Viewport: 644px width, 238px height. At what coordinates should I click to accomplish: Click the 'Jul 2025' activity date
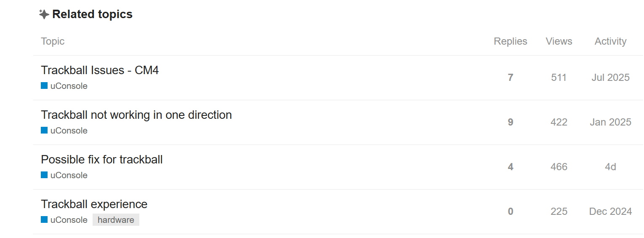(x=610, y=78)
